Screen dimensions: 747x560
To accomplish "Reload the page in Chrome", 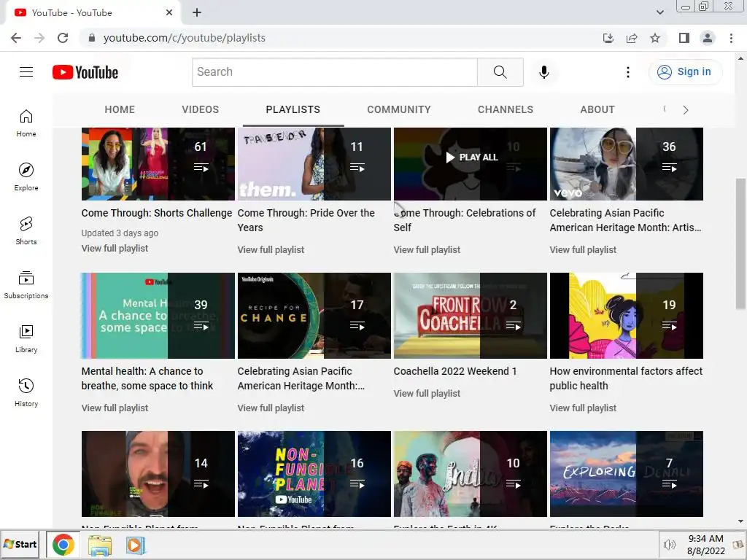I will 63,38.
